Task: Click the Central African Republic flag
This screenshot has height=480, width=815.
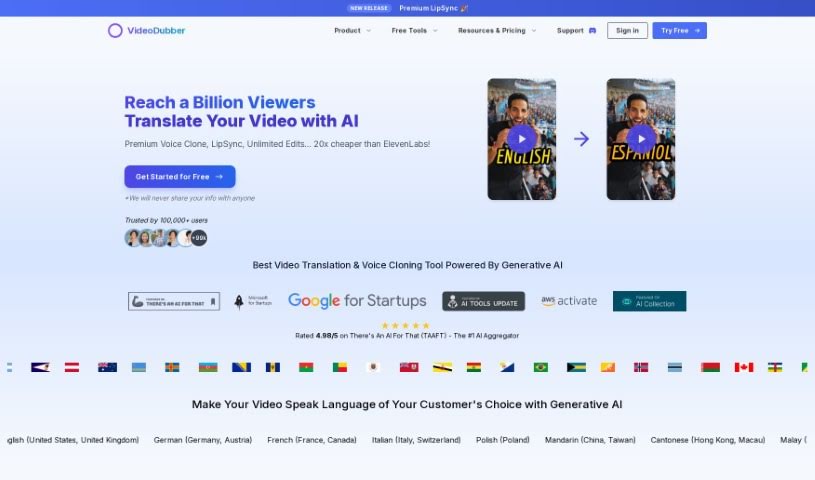Action: click(x=775, y=367)
